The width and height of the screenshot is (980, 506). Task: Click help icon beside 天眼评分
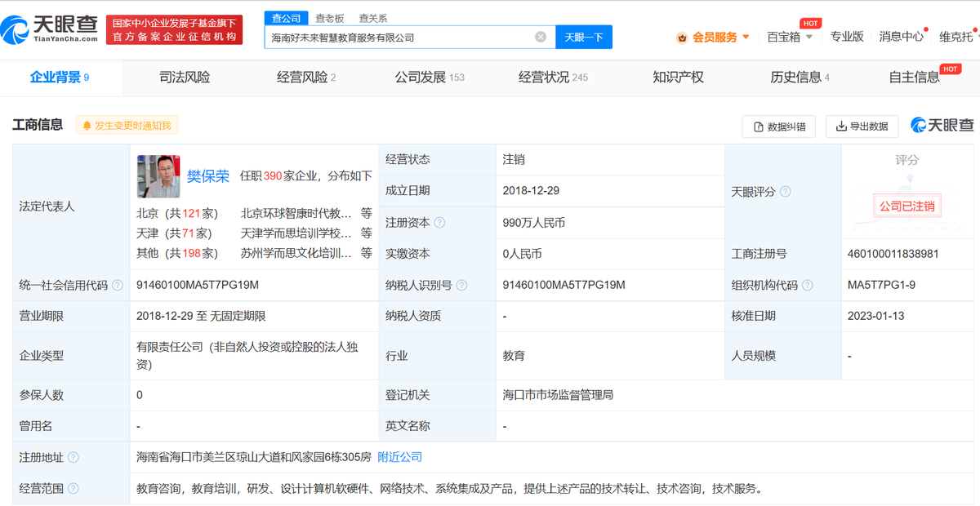(787, 191)
